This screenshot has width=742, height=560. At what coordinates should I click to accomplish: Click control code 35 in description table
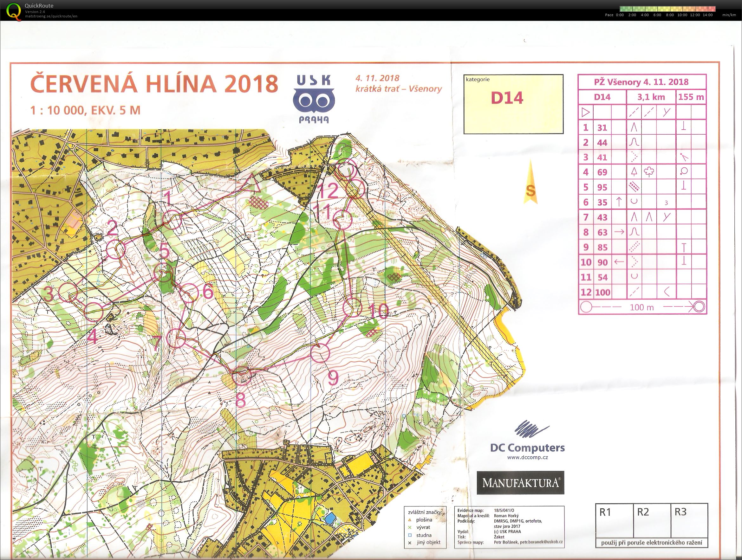602,203
